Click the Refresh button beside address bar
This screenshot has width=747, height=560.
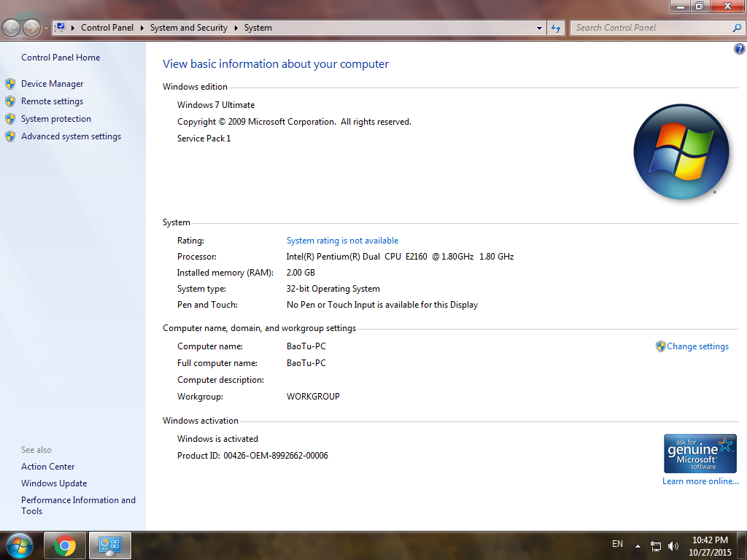(556, 28)
